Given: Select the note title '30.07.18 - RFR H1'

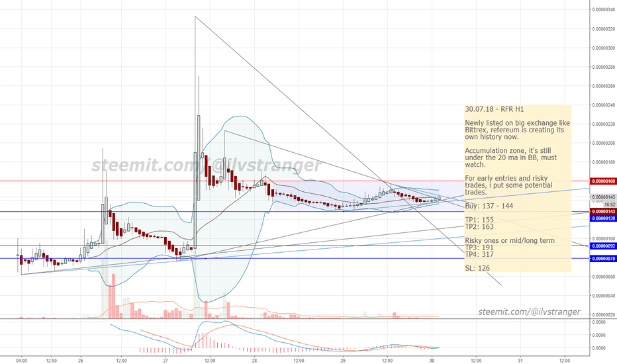Looking at the screenshot, I should [x=495, y=109].
